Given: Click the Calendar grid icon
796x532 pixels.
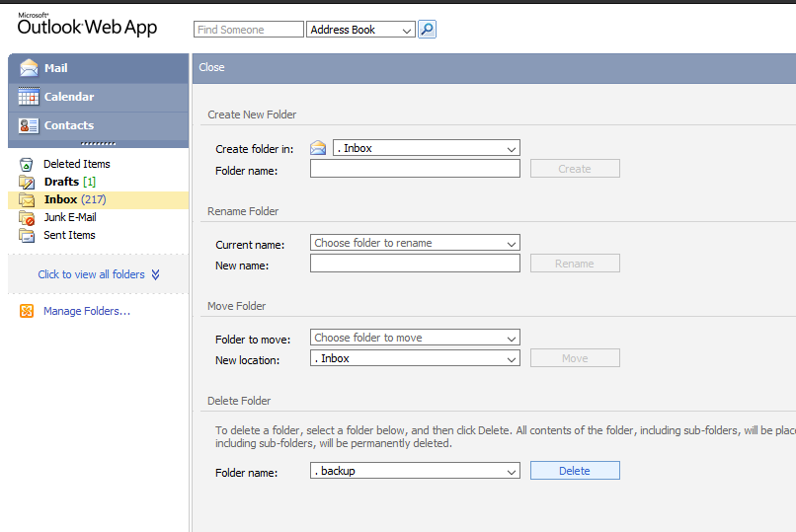Looking at the screenshot, I should (29, 97).
